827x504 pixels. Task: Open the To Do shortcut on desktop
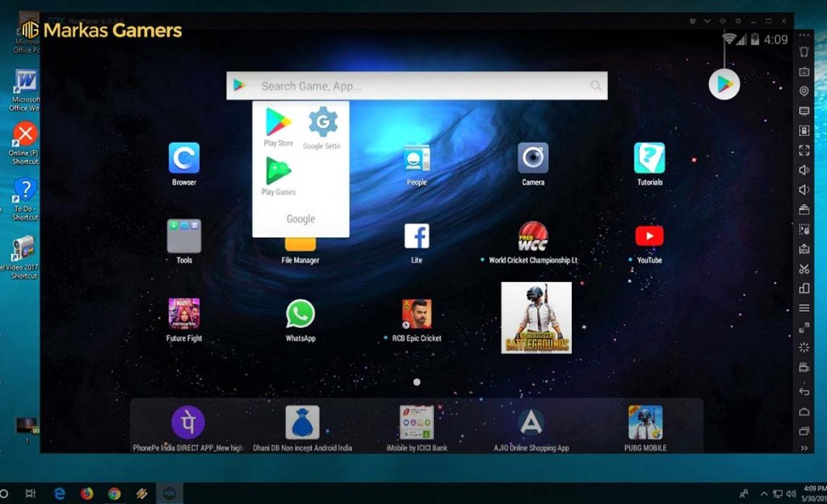click(25, 198)
